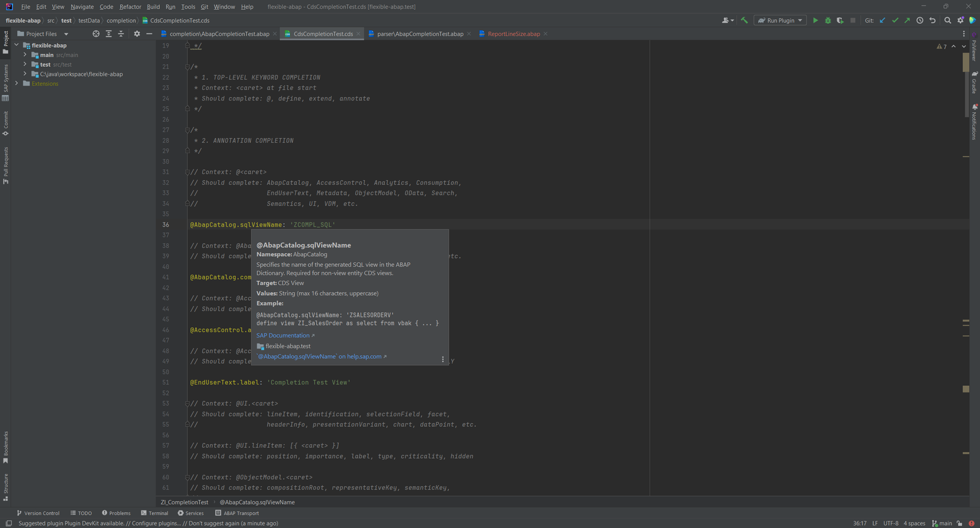This screenshot has width=980, height=528.
Task: Go to the previous highlighted problem arrow
Action: pyautogui.click(x=953, y=47)
